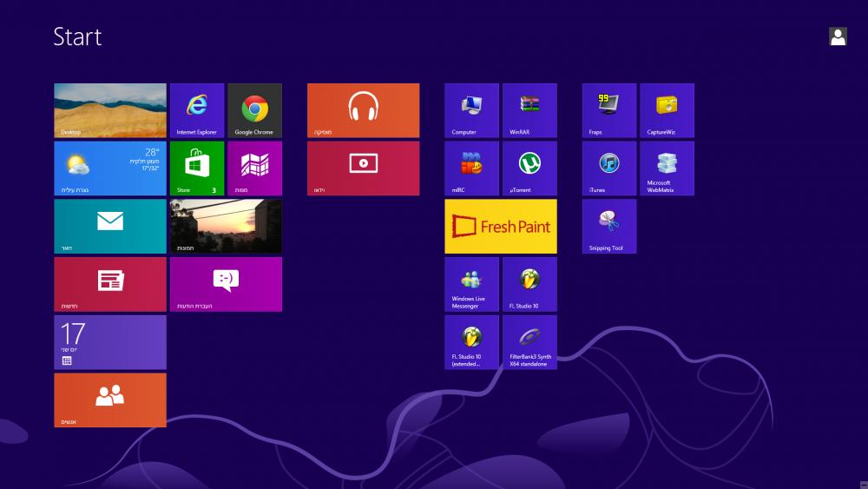Launch Google Chrome from its tile

tap(254, 110)
